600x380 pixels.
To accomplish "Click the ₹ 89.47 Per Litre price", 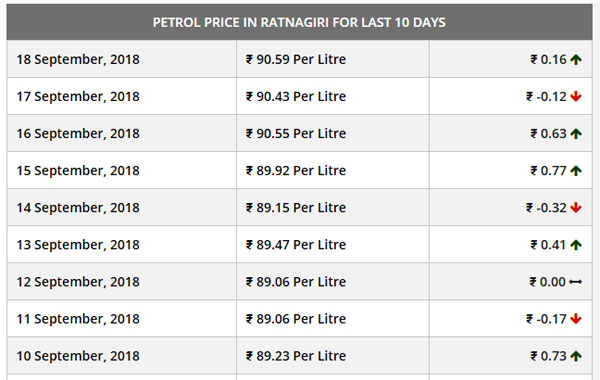I will pyautogui.click(x=296, y=245).
